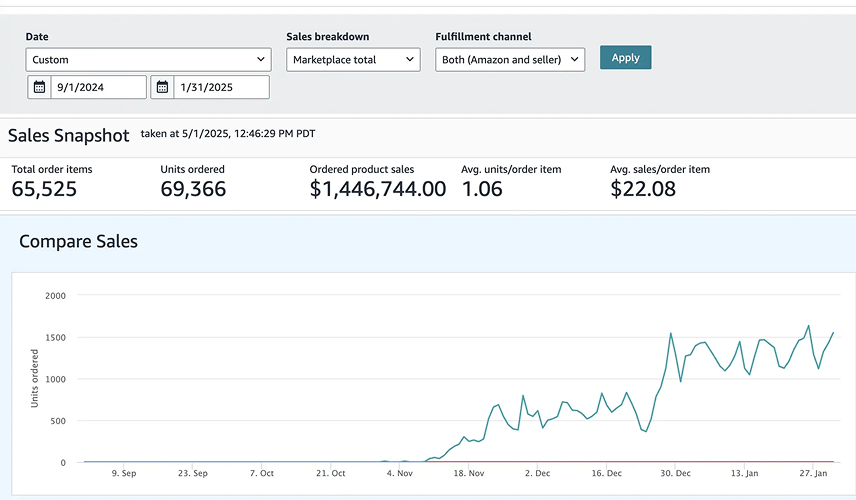856x500 pixels.
Task: Click the 30. Dec x-axis label
Action: [x=676, y=473]
